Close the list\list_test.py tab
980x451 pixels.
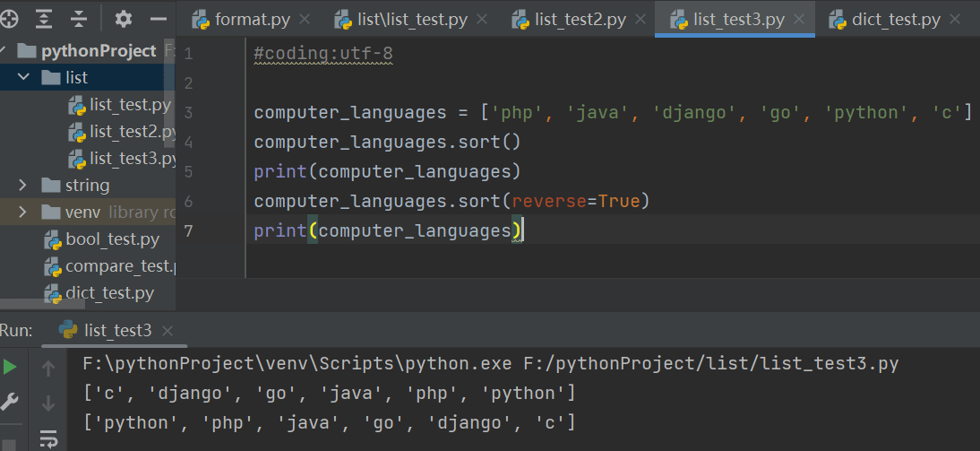click(482, 20)
